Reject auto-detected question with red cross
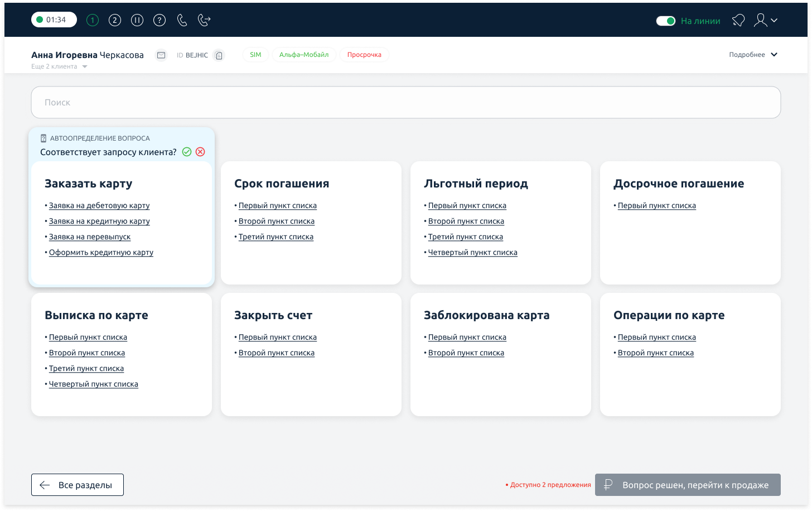 coord(200,152)
